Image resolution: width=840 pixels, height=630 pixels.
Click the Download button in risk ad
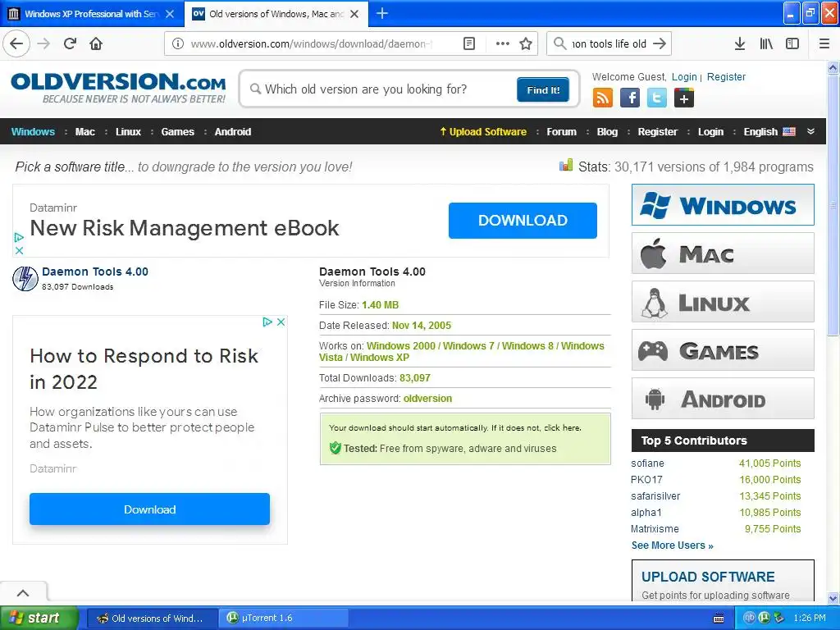click(149, 509)
